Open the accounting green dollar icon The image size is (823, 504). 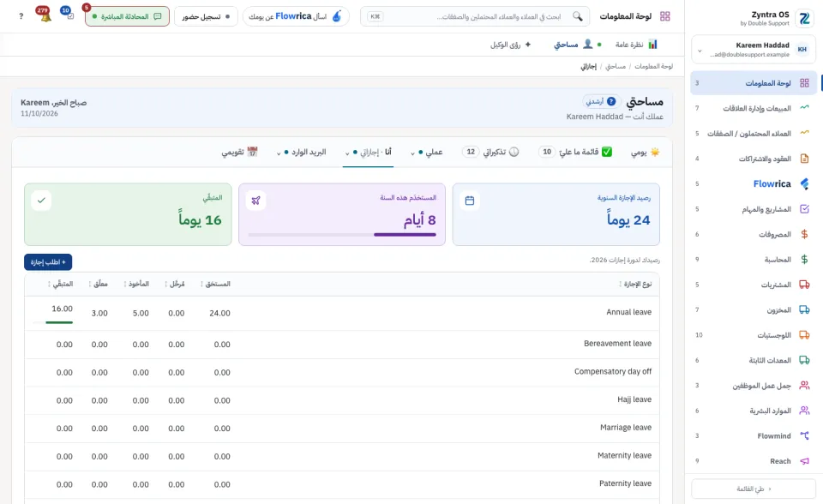click(804, 260)
